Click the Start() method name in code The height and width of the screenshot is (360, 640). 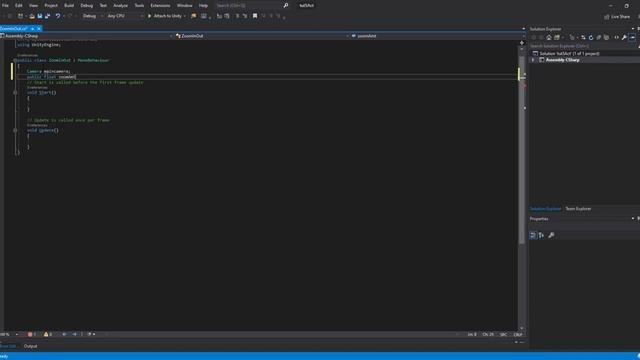point(45,93)
